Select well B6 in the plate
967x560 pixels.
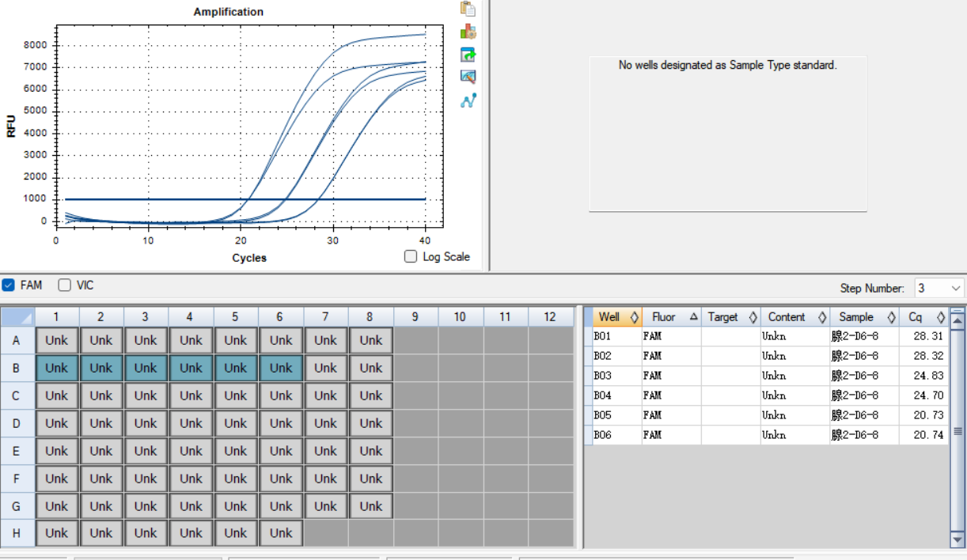coord(281,368)
